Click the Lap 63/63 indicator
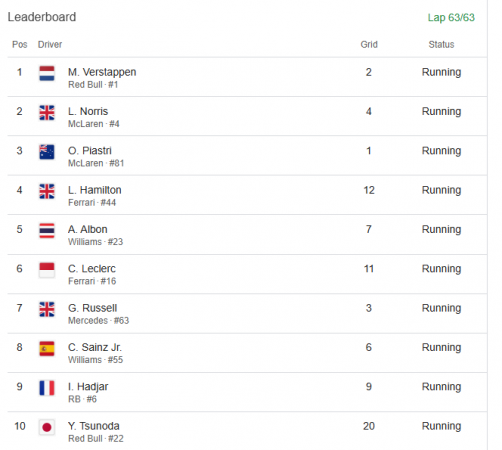Viewport: 502px width, 450px height. click(x=451, y=17)
